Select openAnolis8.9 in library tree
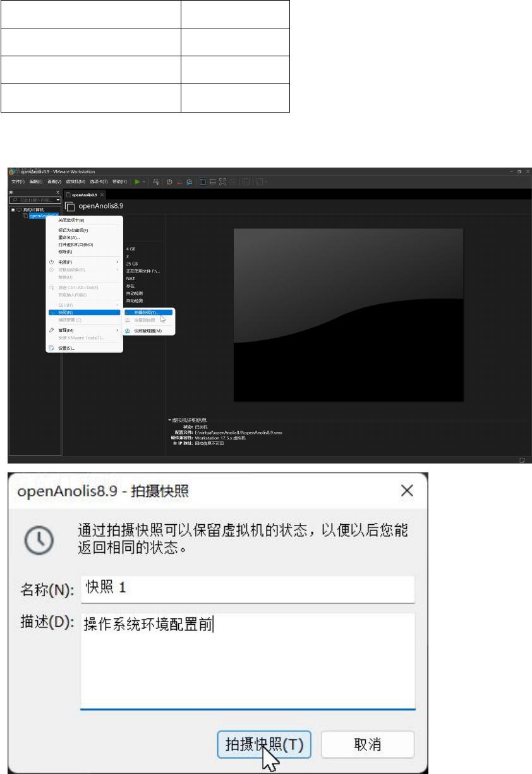Screen dimensions: 532x774 click(43, 216)
